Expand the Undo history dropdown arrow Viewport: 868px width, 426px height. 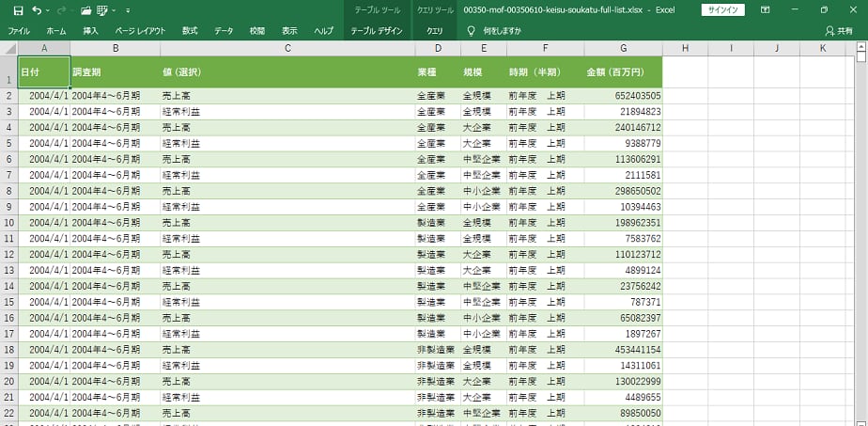point(48,9)
